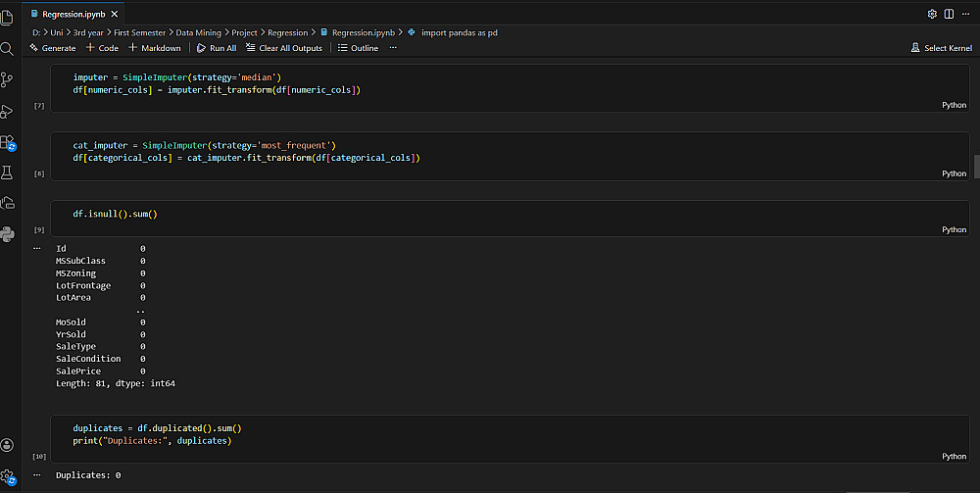Clear All Outputs of the notebook
This screenshot has width=980, height=493.
point(284,48)
